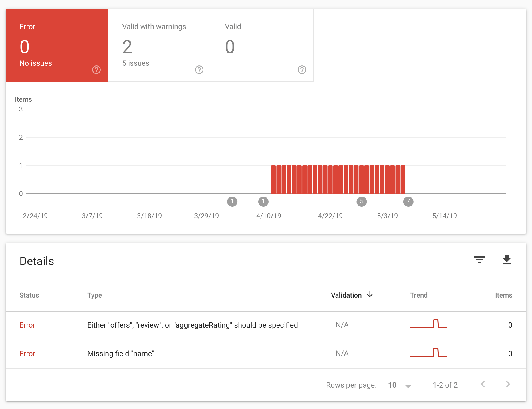Sort table by Validation column header
532x409 pixels.
[346, 295]
